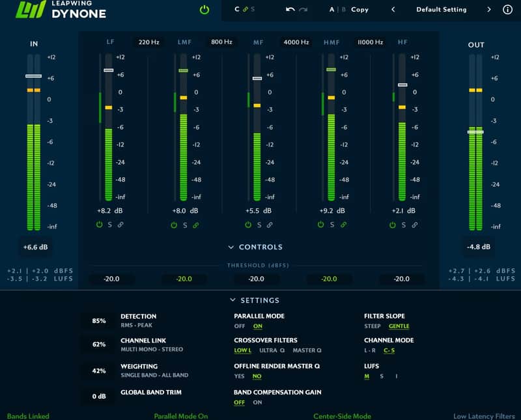Select the C channel tab
Image resolution: width=521 pixels, height=420 pixels.
click(236, 9)
